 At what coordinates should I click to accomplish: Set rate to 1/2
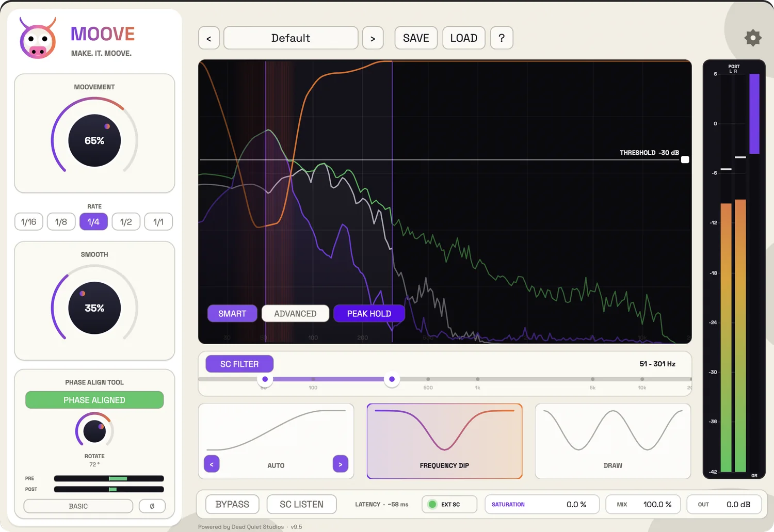126,222
